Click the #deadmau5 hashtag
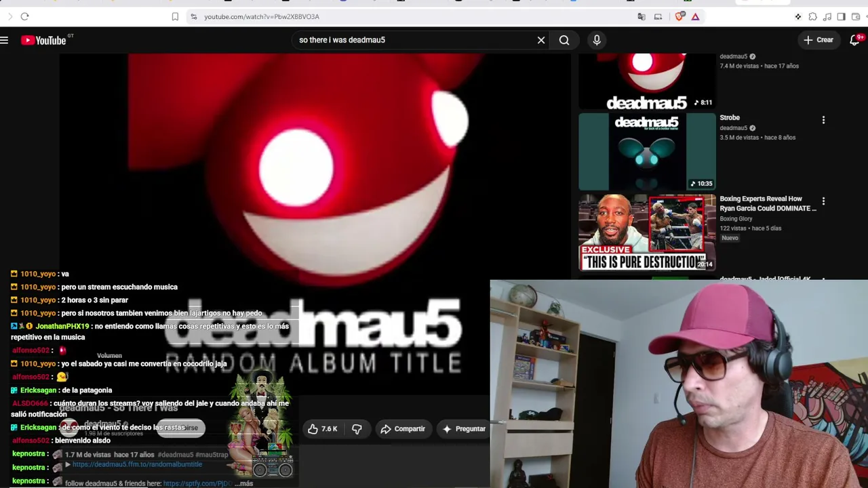868x488 pixels. 176,455
